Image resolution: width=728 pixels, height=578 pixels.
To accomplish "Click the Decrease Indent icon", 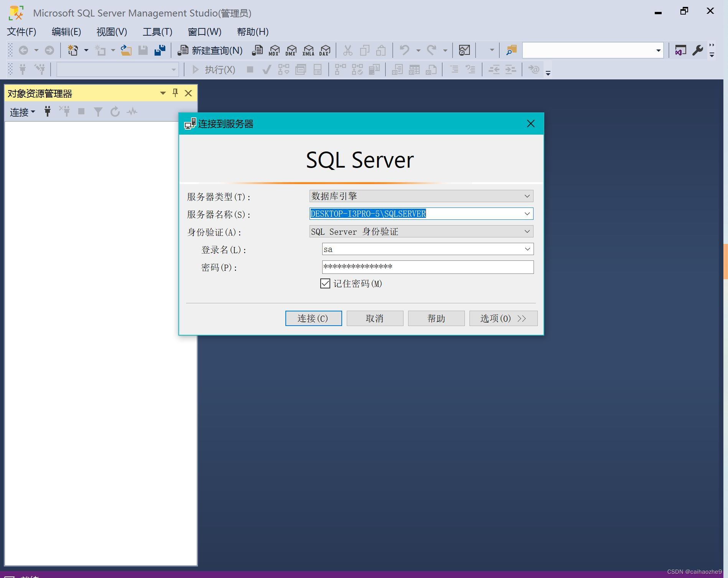I will [x=494, y=69].
